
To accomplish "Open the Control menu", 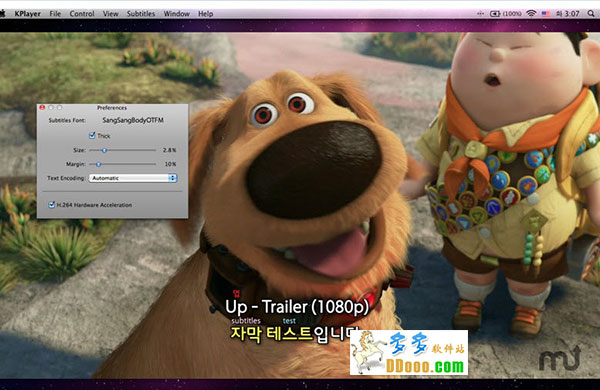I will tap(82, 14).
